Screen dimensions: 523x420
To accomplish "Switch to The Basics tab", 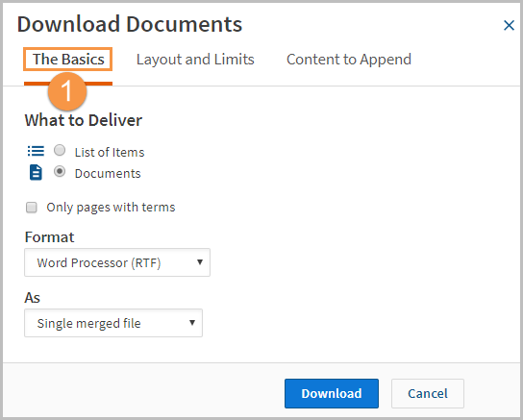I will point(68,60).
